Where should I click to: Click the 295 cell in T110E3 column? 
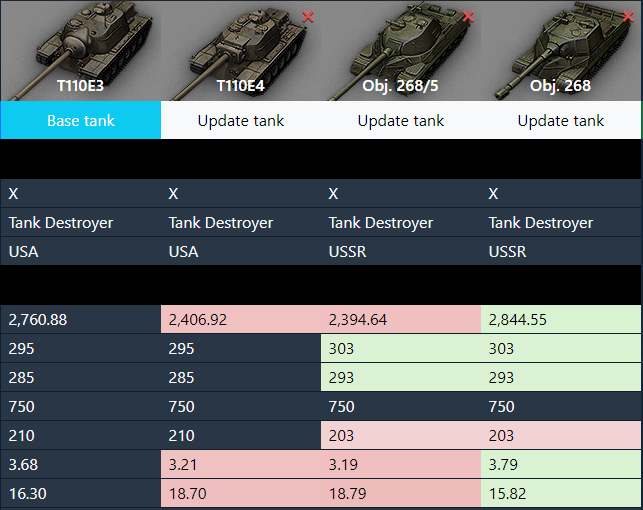tap(81, 348)
